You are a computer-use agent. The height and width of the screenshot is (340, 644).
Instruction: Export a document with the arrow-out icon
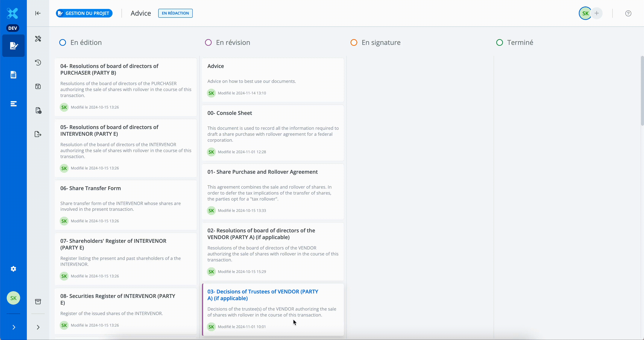38,134
